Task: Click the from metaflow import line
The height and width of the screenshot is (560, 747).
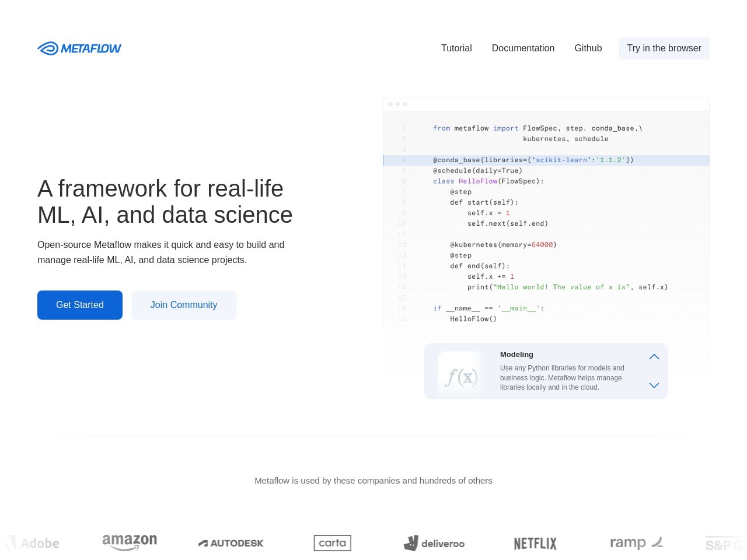Action: [537, 128]
